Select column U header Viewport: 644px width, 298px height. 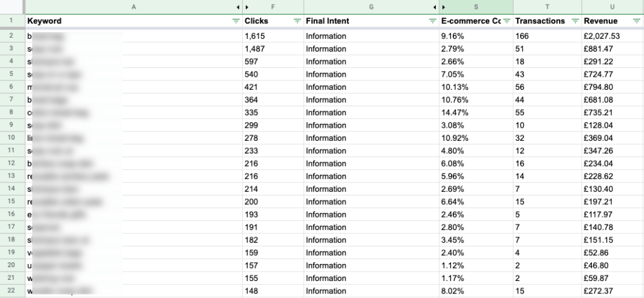point(613,7)
